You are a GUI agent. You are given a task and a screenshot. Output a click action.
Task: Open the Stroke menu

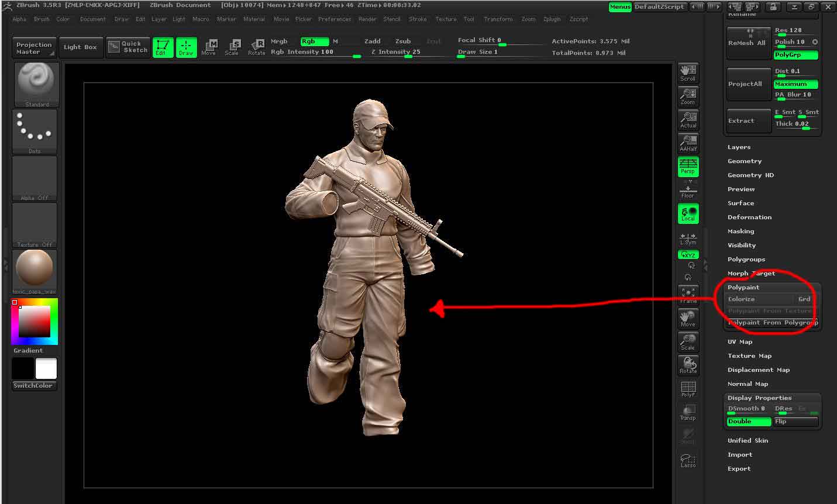coord(418,19)
